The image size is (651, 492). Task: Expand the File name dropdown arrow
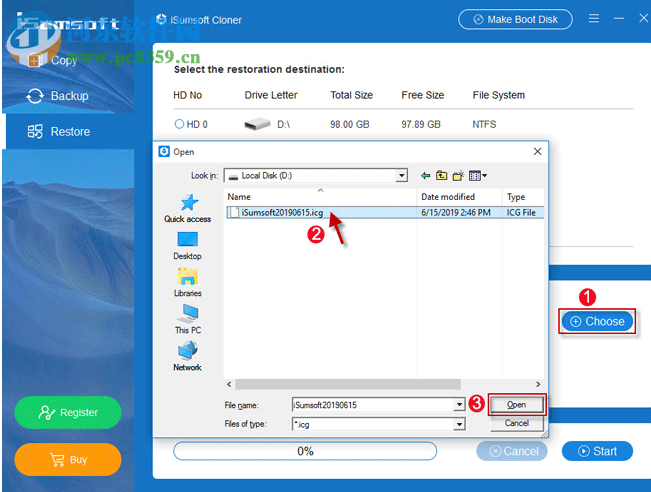(x=459, y=405)
